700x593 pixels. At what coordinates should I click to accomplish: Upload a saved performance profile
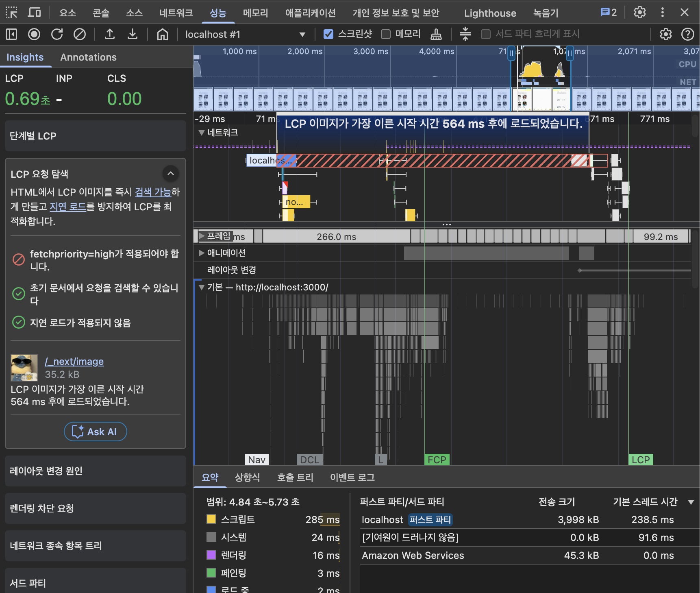point(109,35)
